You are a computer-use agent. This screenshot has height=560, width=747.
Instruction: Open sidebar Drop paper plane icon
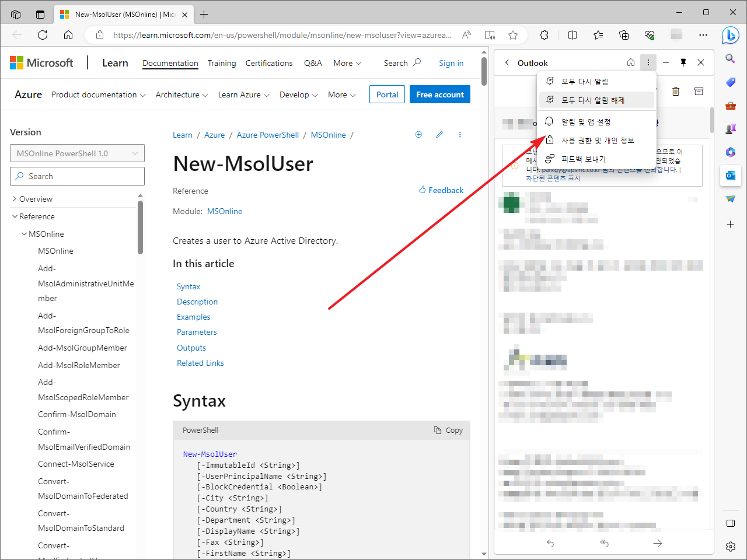[x=730, y=199]
